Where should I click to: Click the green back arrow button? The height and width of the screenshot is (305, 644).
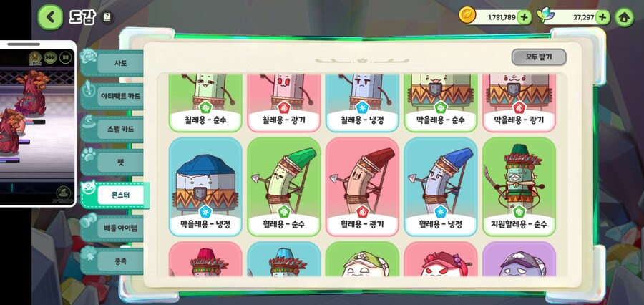51,17
